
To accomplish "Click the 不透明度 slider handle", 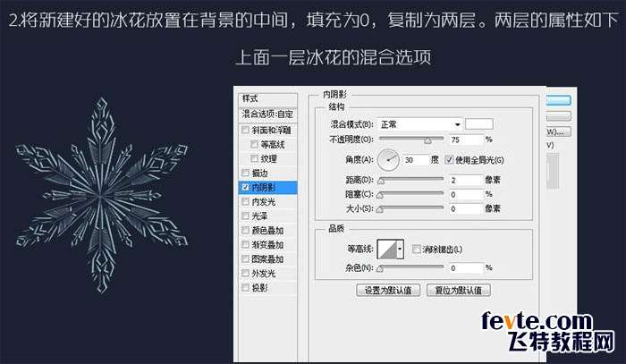I will tap(427, 140).
